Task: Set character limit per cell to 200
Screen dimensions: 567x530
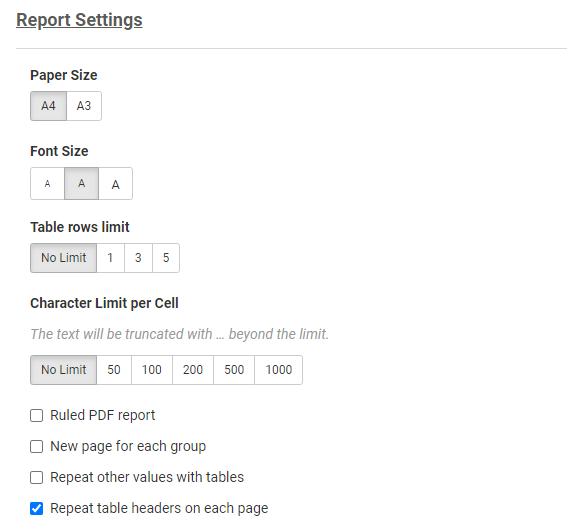Action: coord(193,370)
